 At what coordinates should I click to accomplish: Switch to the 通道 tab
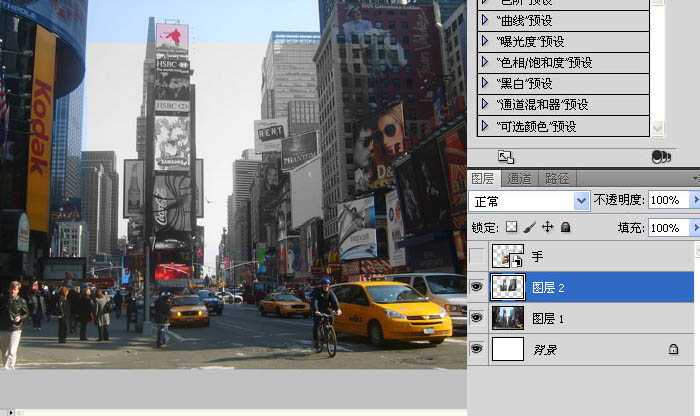tap(519, 179)
